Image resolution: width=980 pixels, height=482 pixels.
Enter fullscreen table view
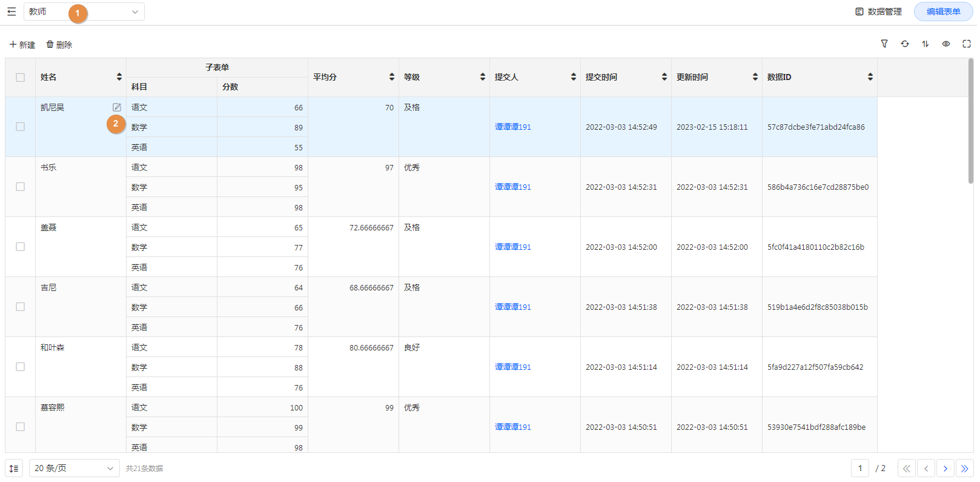click(x=967, y=44)
